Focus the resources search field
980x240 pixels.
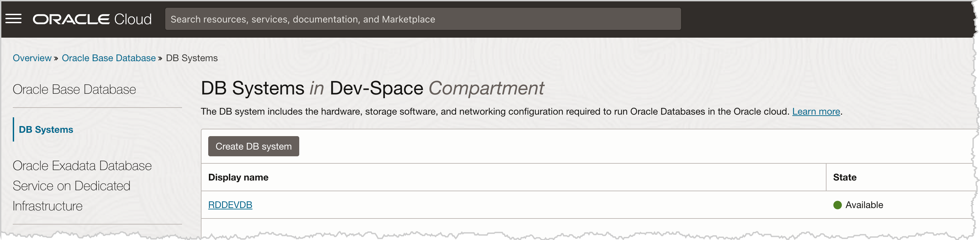pyautogui.click(x=423, y=19)
